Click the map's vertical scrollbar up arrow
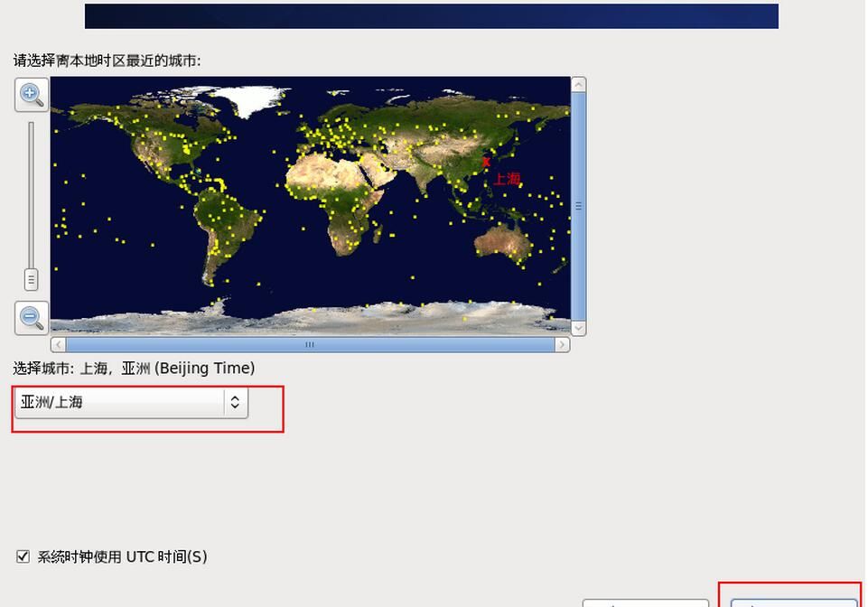Image resolution: width=868 pixels, height=607 pixels. point(578,85)
